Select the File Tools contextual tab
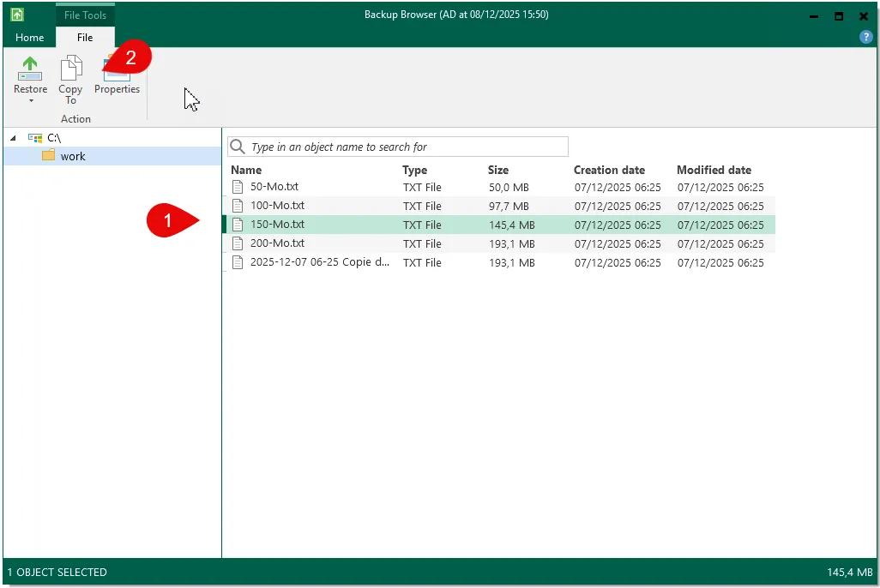The image size is (880, 588). (85, 15)
